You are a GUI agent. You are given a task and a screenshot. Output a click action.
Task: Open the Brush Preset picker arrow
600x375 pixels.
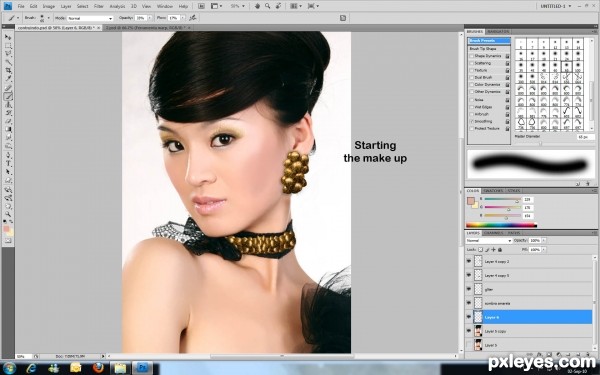(49, 18)
